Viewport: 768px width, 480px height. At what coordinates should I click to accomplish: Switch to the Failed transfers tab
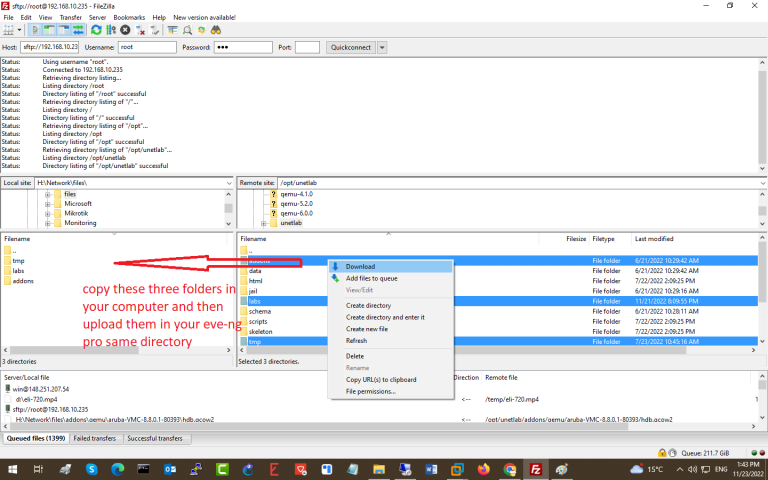[x=96, y=439]
